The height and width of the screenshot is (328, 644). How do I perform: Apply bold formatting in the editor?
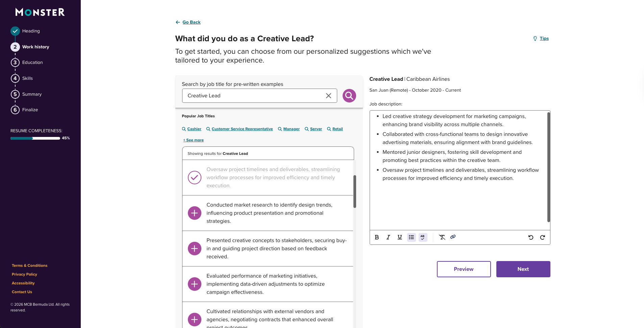[x=377, y=237]
